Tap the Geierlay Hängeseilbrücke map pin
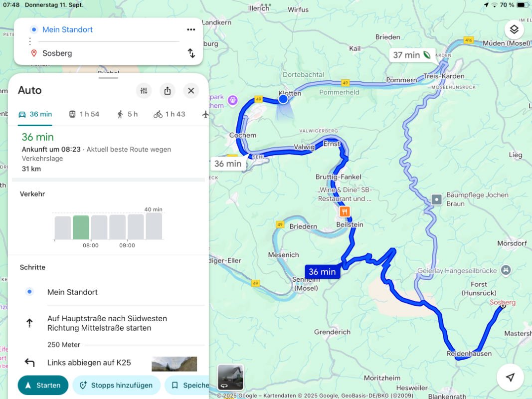 point(506,270)
